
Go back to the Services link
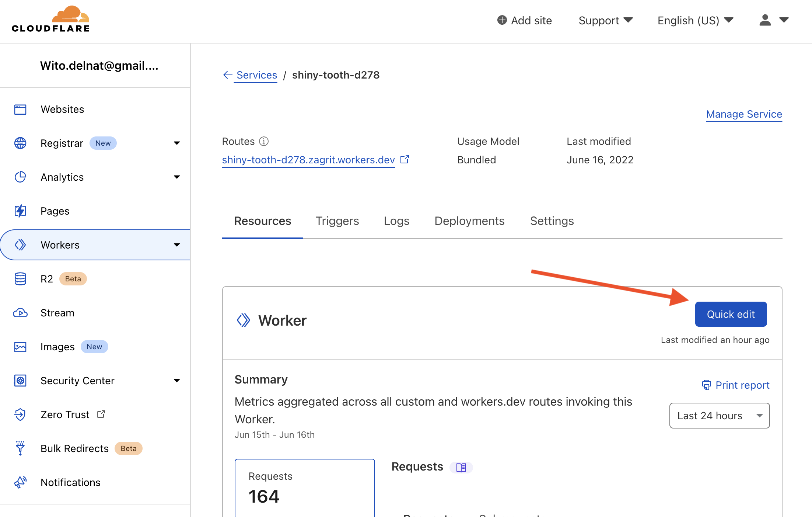[x=256, y=75]
